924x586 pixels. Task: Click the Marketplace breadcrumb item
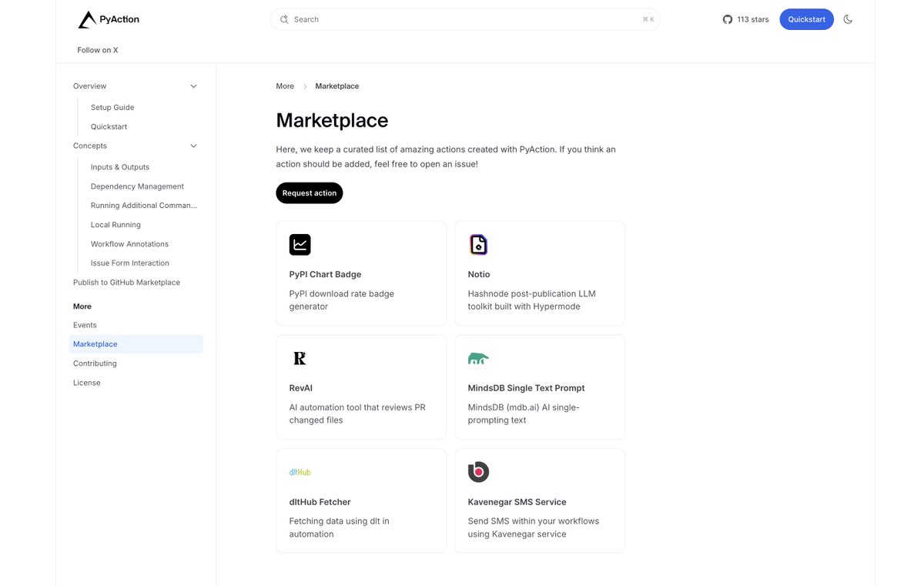[x=337, y=86]
